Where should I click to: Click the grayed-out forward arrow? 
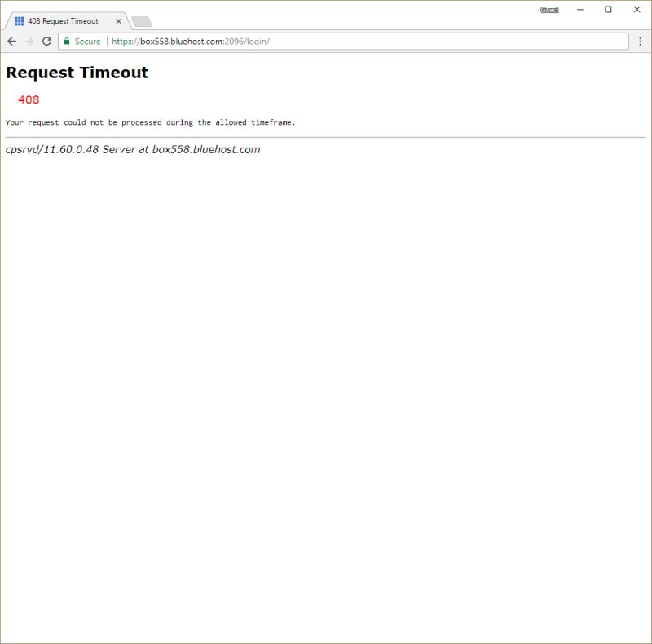point(29,42)
